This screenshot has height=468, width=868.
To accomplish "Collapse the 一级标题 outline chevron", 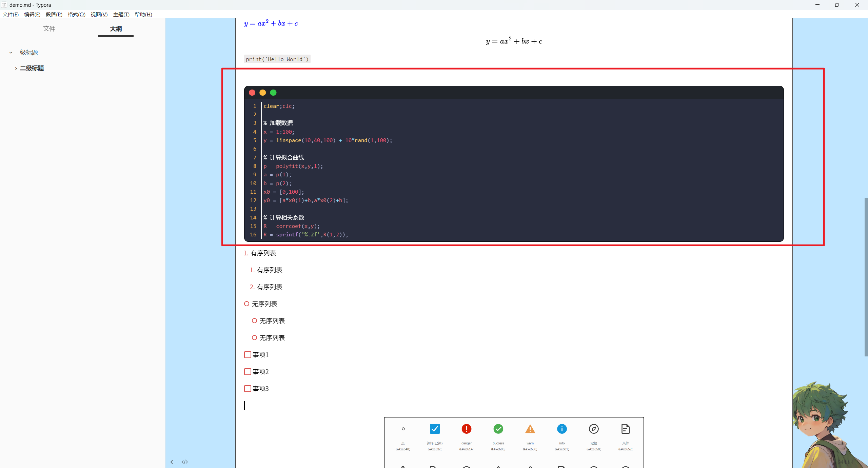I will 11,53.
